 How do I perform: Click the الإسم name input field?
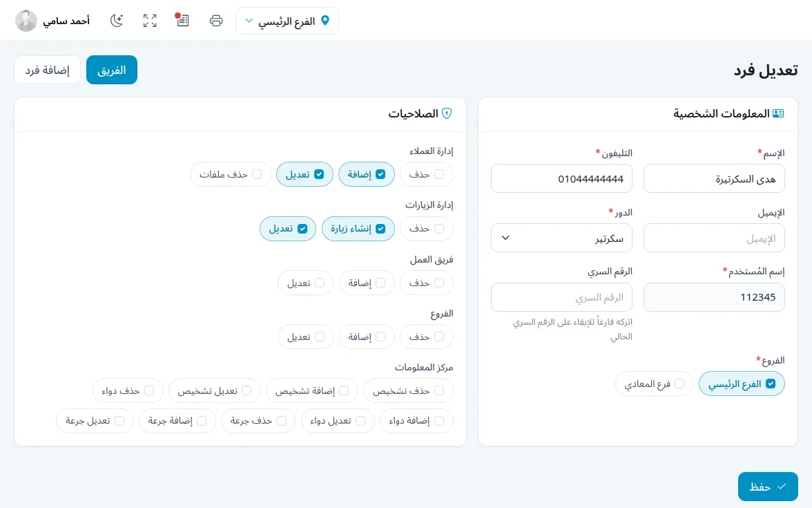[x=714, y=179]
